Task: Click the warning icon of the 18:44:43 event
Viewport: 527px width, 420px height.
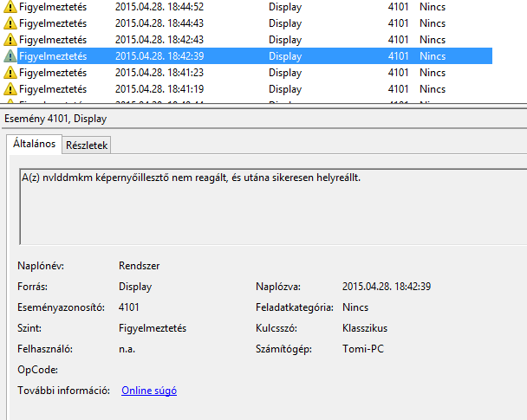Action: 10,23
